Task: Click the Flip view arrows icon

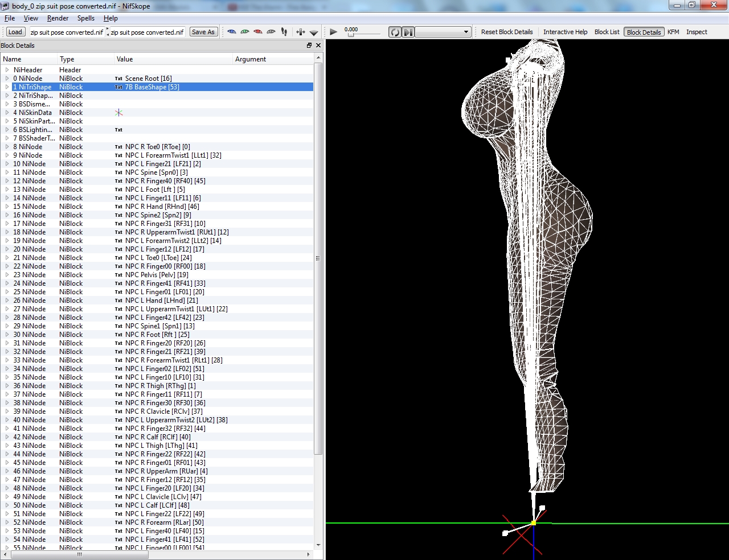Action: pyautogui.click(x=300, y=32)
